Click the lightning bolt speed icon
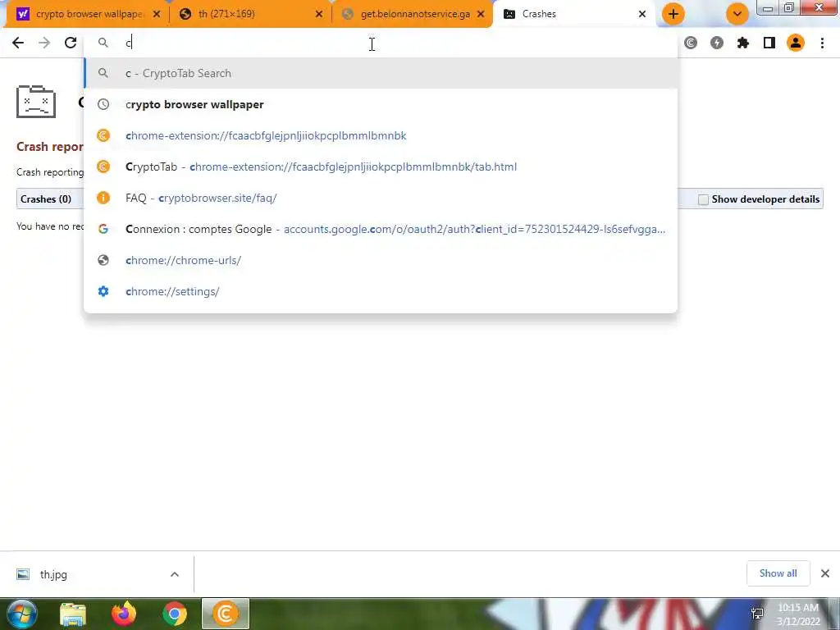Image resolution: width=840 pixels, height=630 pixels. click(x=717, y=43)
